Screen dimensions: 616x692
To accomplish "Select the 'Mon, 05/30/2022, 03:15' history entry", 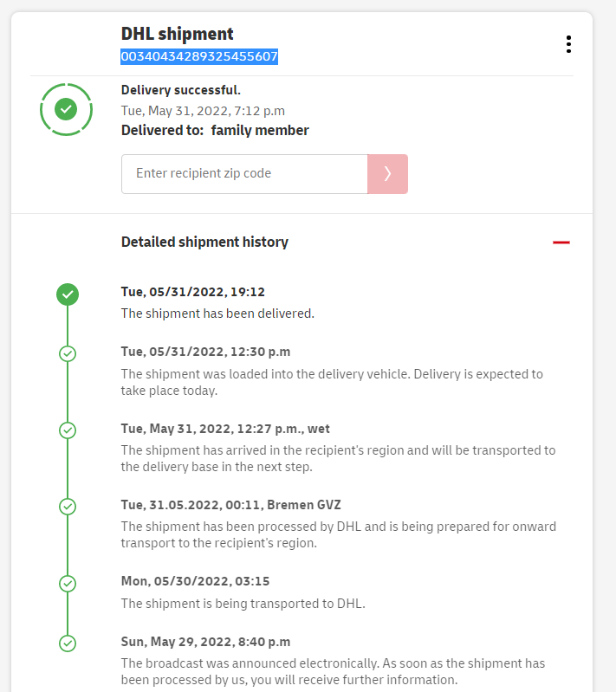I will point(195,581).
